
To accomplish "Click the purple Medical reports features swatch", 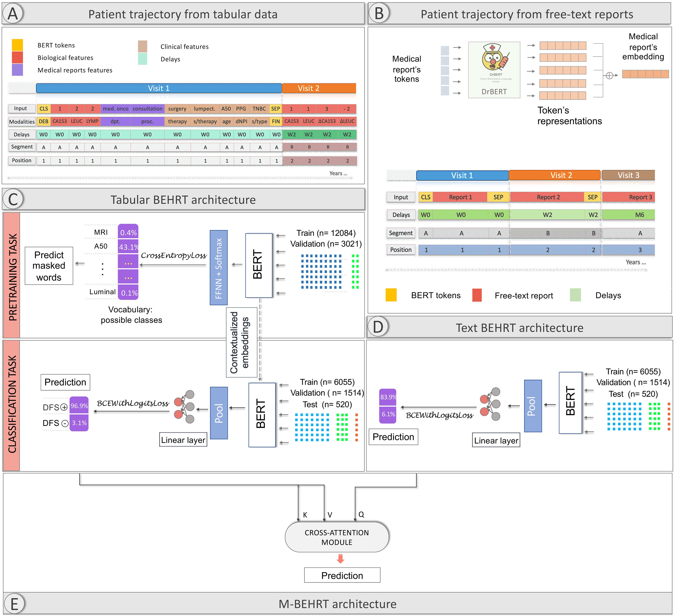I will [x=17, y=70].
